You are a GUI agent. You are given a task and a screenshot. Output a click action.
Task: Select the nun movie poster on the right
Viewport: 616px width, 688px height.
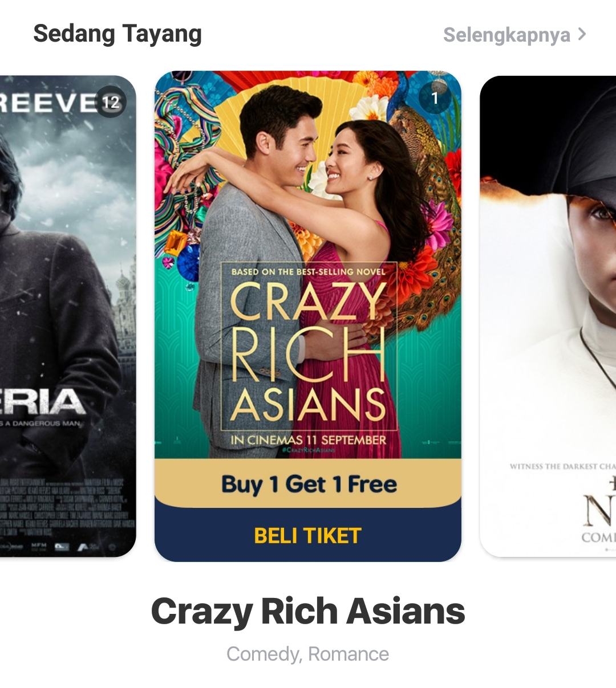(x=548, y=316)
